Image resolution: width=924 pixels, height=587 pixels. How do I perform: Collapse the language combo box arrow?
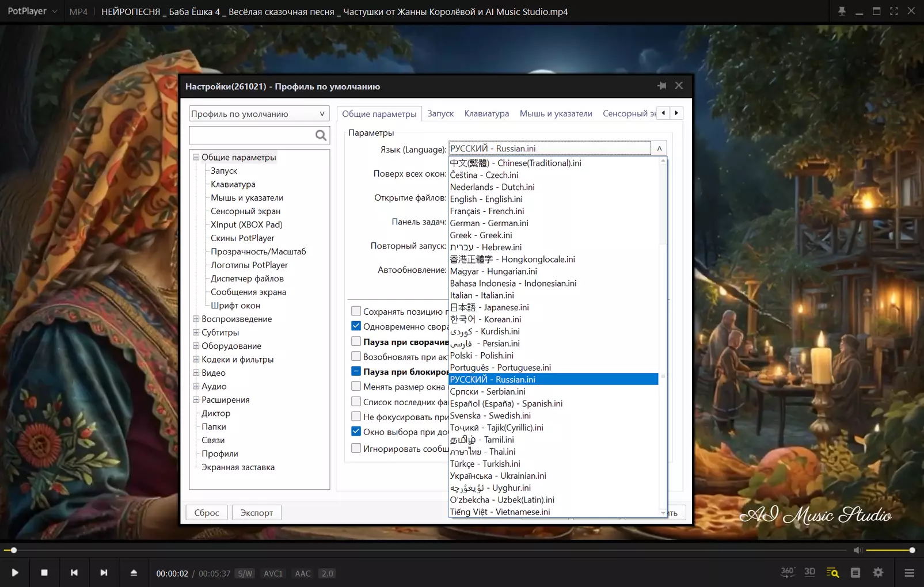tap(659, 148)
